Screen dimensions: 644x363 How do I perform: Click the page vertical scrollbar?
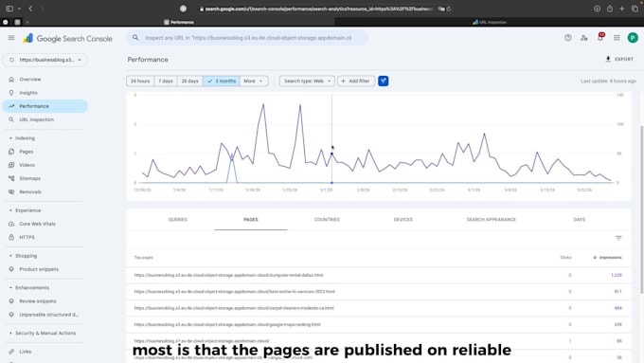pyautogui.click(x=641, y=209)
